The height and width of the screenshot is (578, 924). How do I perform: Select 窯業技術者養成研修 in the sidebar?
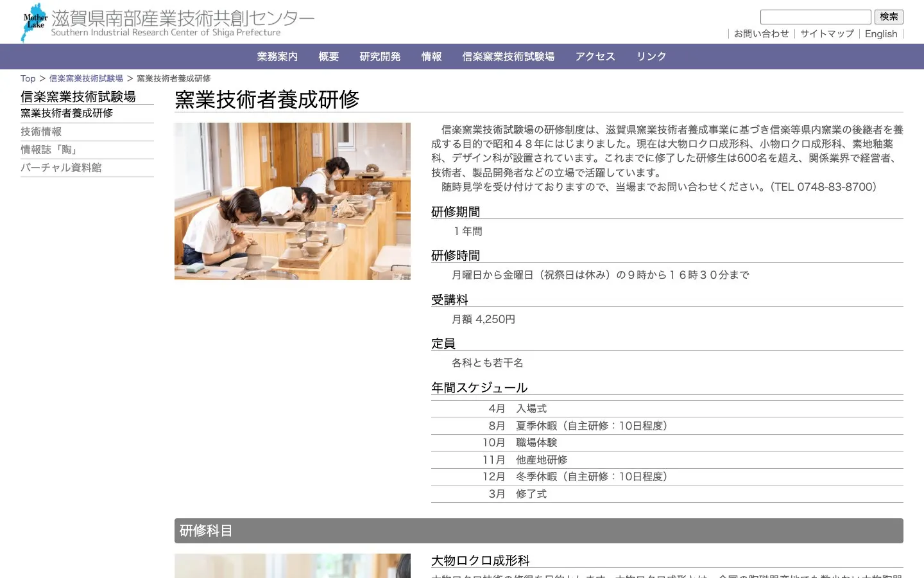(67, 113)
